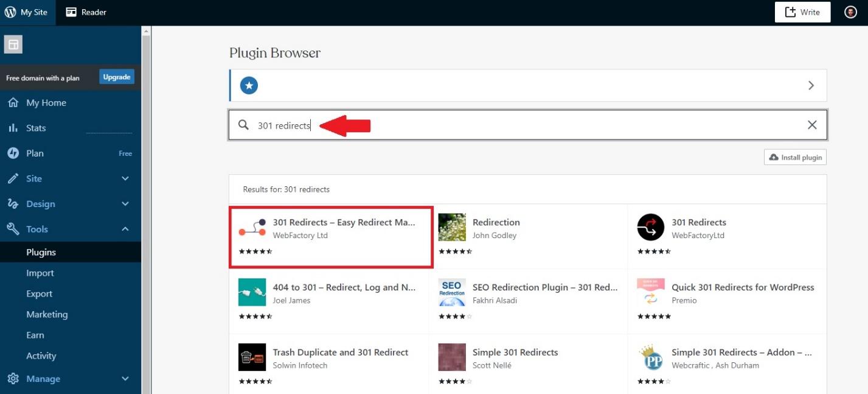Click the 'Solwin Infotech' author name
The height and width of the screenshot is (394, 868).
coord(300,365)
